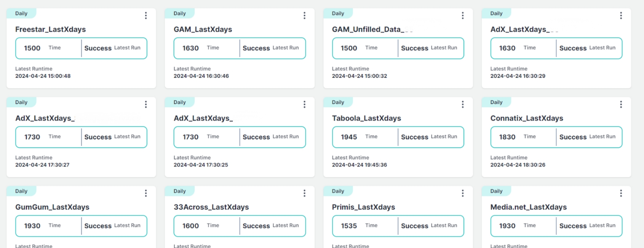Click the Media.net_LastXdays card title
Screen dimensions: 644x248
coord(528,207)
